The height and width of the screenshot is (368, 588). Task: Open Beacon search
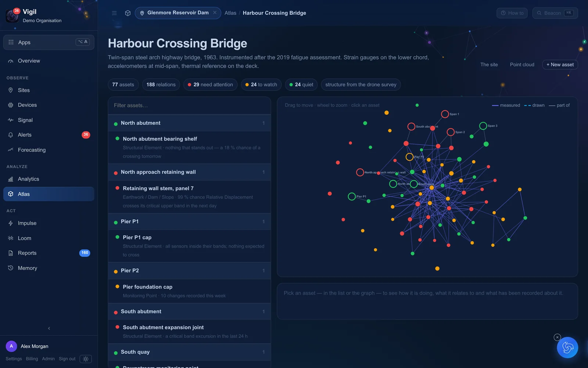tap(555, 13)
